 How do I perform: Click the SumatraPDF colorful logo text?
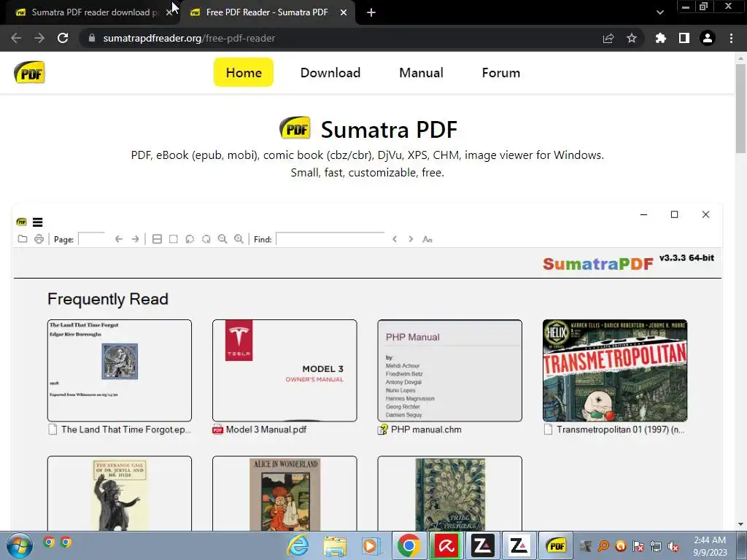point(598,264)
